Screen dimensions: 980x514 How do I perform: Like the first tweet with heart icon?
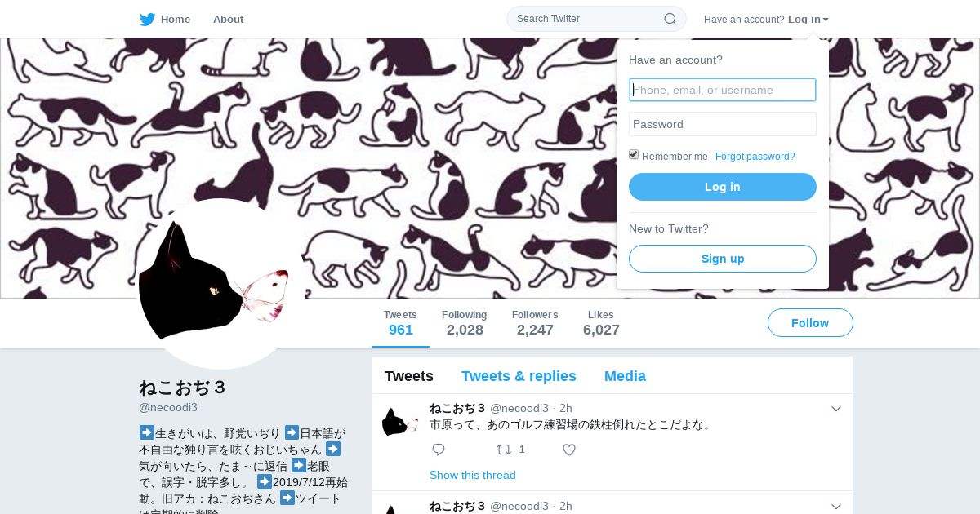[569, 450]
